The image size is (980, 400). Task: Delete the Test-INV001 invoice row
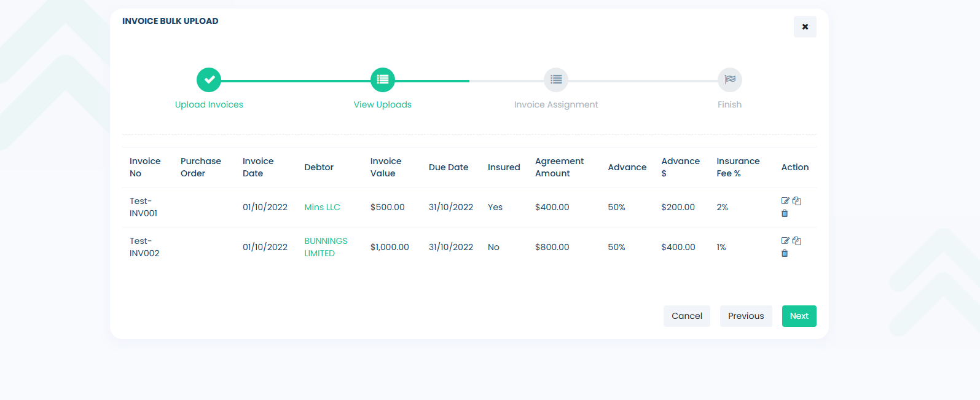785,213
